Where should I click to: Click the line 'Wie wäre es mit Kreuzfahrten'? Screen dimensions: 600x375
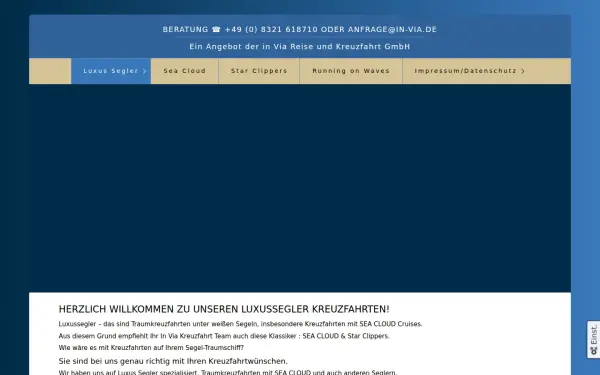151,348
